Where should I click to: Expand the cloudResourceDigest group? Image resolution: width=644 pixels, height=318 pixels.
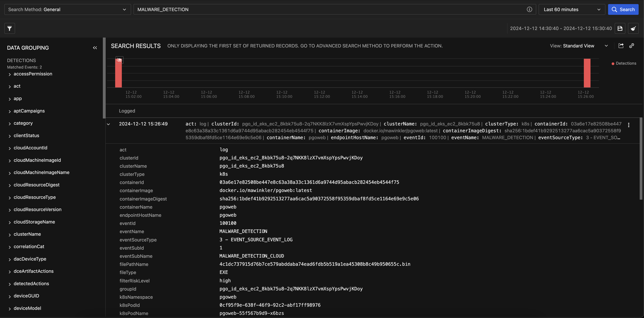click(9, 185)
